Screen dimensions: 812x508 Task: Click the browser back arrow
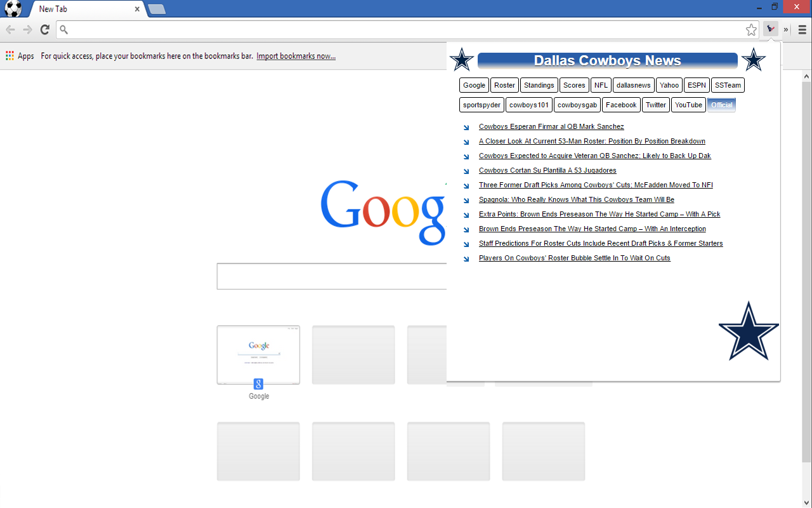(10, 30)
